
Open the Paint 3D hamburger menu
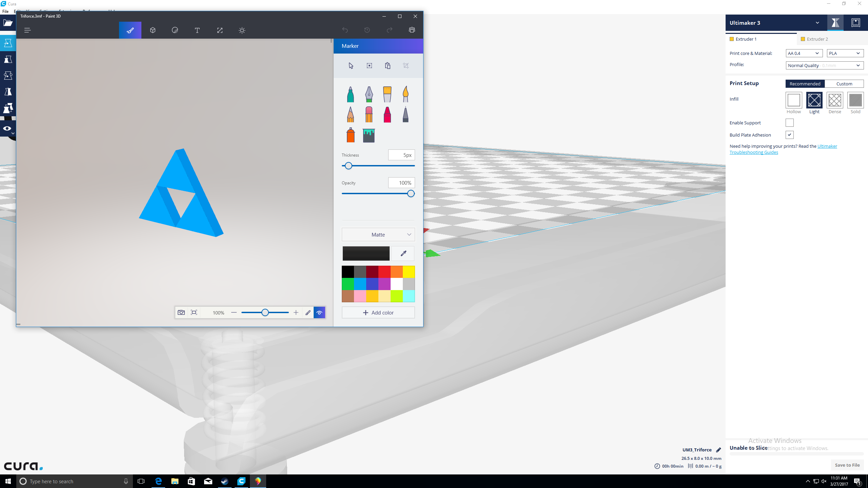(x=27, y=30)
